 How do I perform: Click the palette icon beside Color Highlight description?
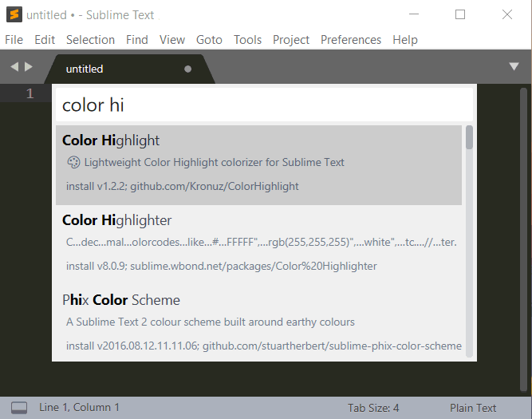click(73, 162)
